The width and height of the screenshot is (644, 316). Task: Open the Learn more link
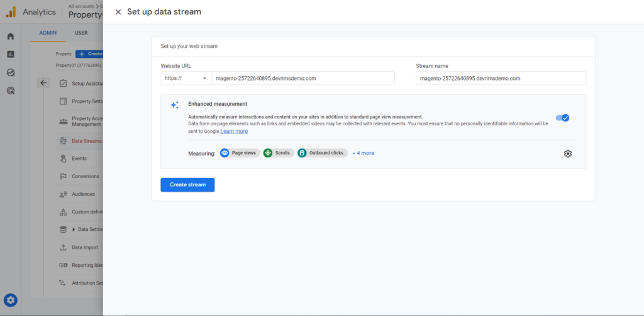(234, 131)
